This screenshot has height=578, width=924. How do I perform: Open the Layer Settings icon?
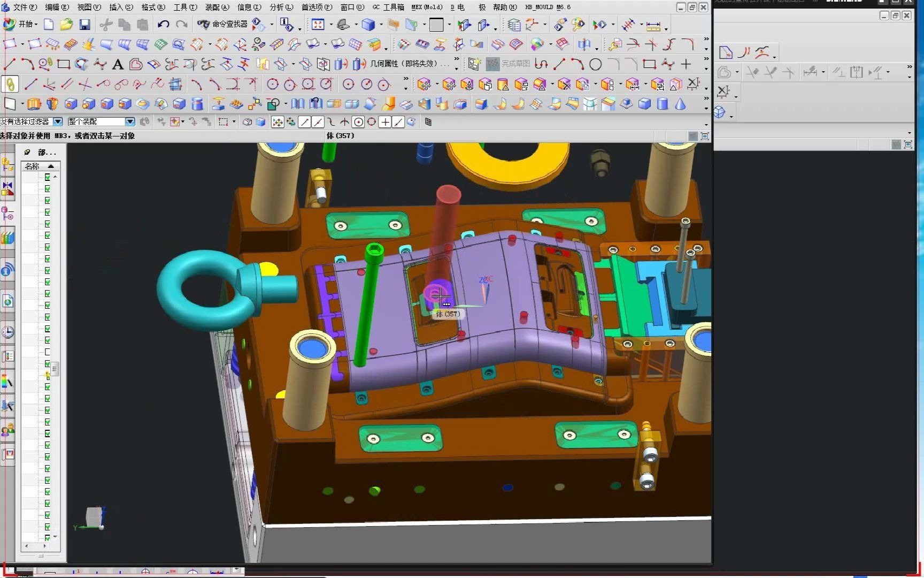pyautogui.click(x=514, y=25)
